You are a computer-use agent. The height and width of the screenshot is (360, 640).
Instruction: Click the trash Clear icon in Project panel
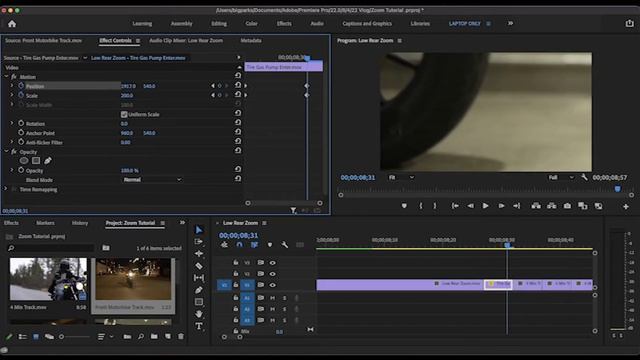181,336
